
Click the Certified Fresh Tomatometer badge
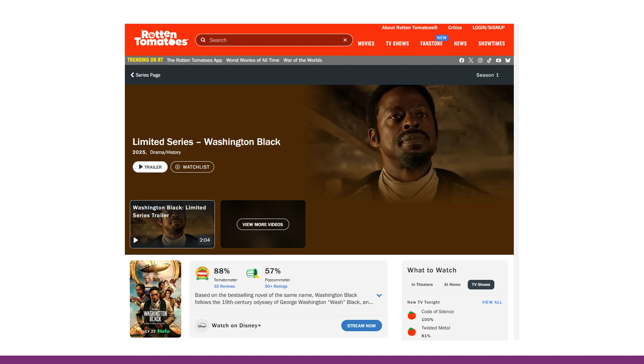[202, 273]
